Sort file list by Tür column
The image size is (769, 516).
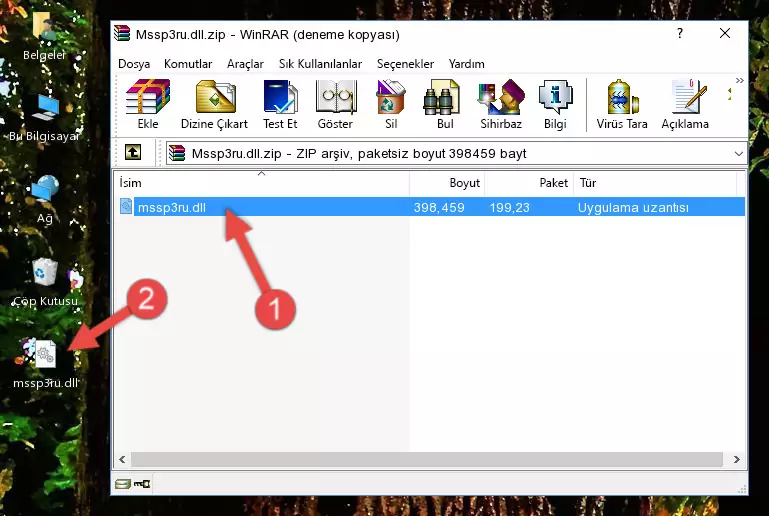pos(655,183)
